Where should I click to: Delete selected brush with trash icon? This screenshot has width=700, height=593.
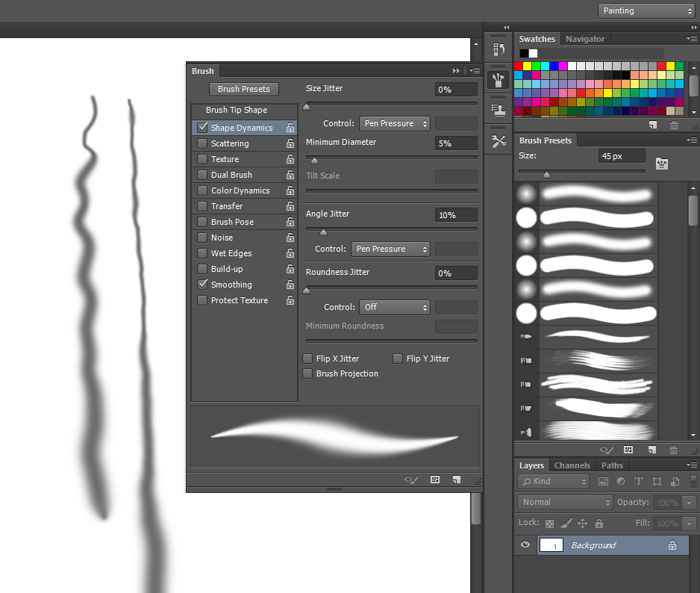coord(674,450)
